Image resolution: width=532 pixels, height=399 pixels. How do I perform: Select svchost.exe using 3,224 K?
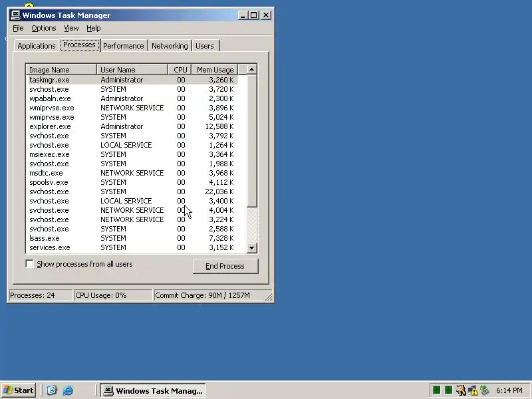click(x=132, y=219)
